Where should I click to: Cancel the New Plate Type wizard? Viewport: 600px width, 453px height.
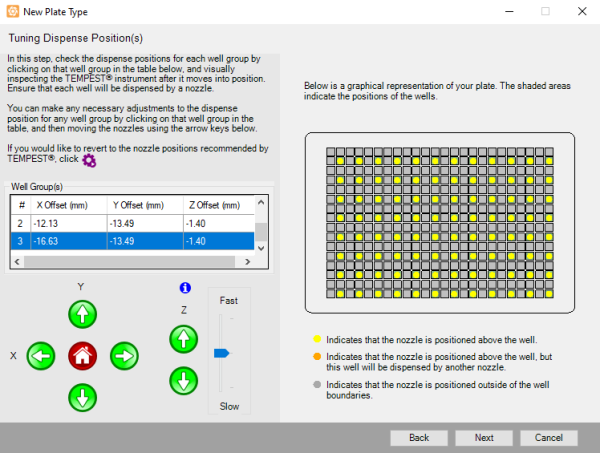tap(549, 438)
